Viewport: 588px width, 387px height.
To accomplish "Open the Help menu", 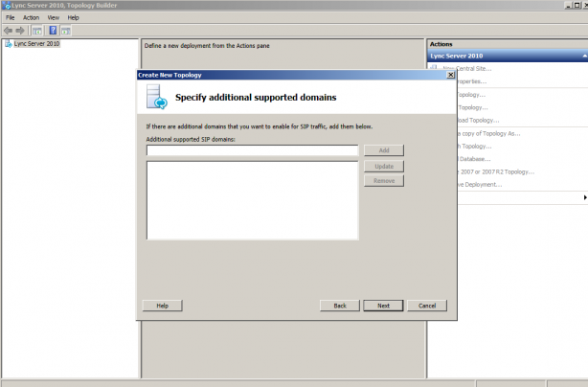I will tap(73, 17).
